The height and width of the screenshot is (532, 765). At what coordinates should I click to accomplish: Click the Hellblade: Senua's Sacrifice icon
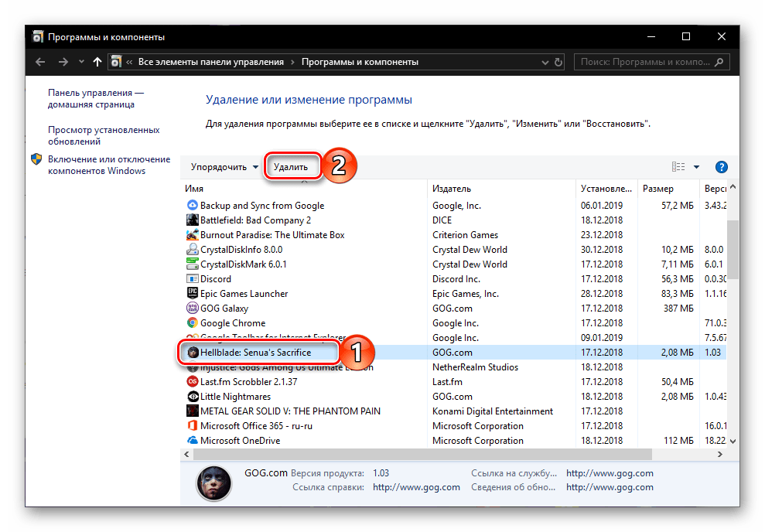point(193,352)
